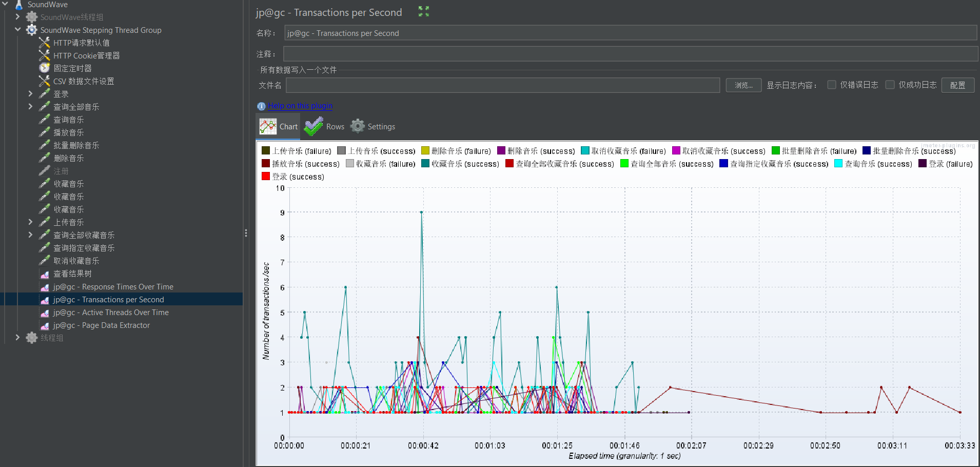This screenshot has width=980, height=467.
Task: Click the 删除音乐 (failure) yellow legend swatch
Action: (425, 150)
